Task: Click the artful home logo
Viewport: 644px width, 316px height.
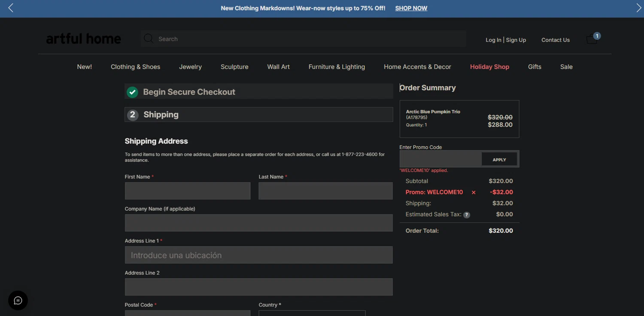Action: click(x=84, y=39)
